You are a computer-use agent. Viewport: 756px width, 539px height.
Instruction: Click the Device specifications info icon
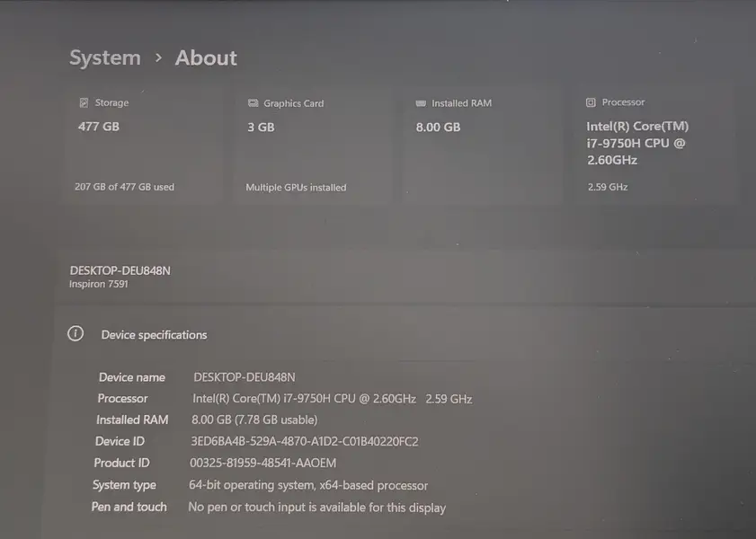tap(76, 334)
